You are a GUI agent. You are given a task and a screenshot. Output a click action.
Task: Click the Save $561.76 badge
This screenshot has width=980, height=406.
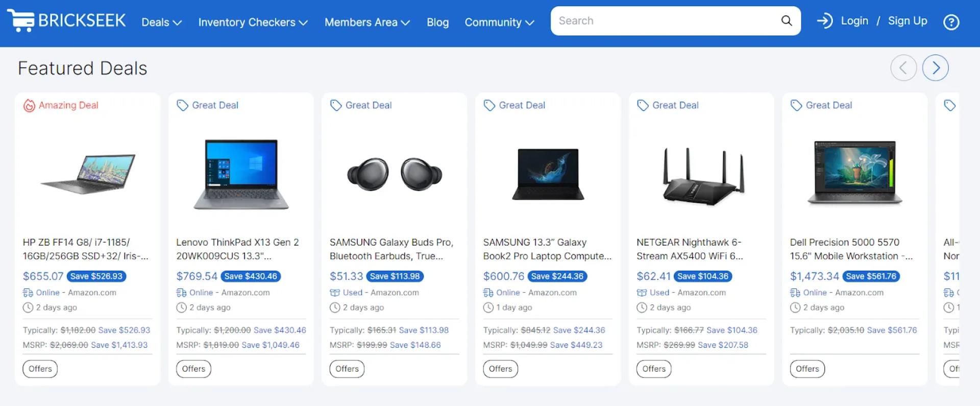tap(871, 276)
